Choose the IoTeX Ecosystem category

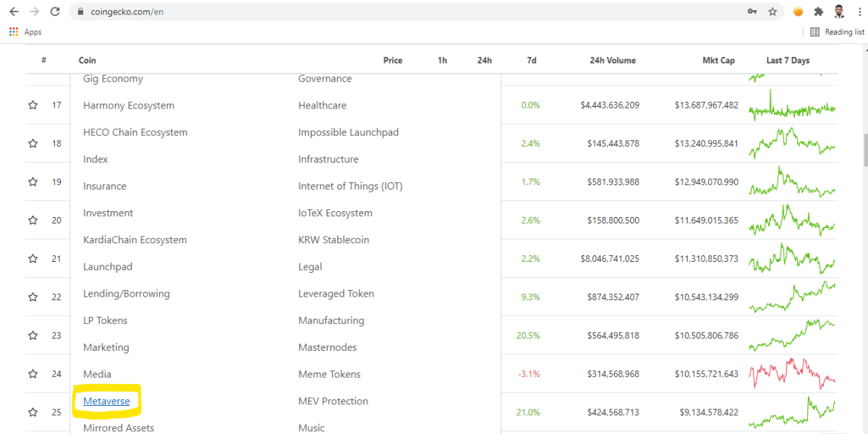335,213
